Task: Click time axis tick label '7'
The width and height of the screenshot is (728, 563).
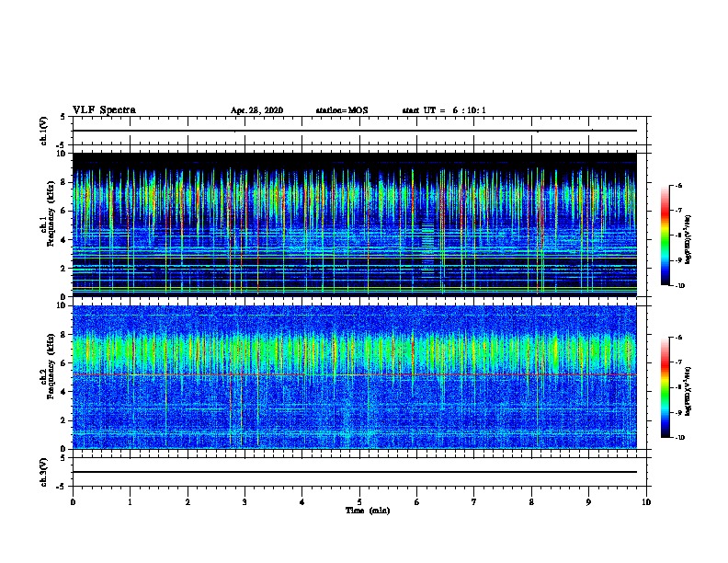Action: [x=474, y=501]
